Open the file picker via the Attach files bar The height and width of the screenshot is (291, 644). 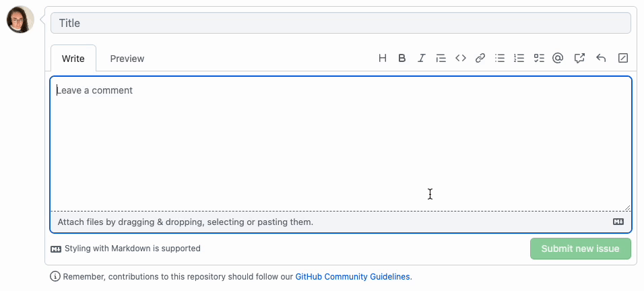[340, 222]
